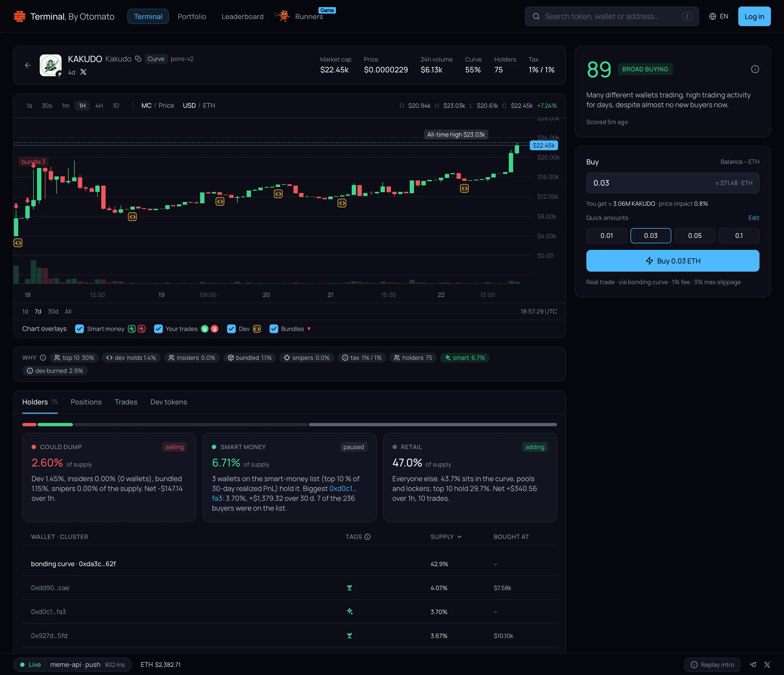Click Edit quick amounts link
Viewport: 784px width, 675px height.
(x=753, y=217)
